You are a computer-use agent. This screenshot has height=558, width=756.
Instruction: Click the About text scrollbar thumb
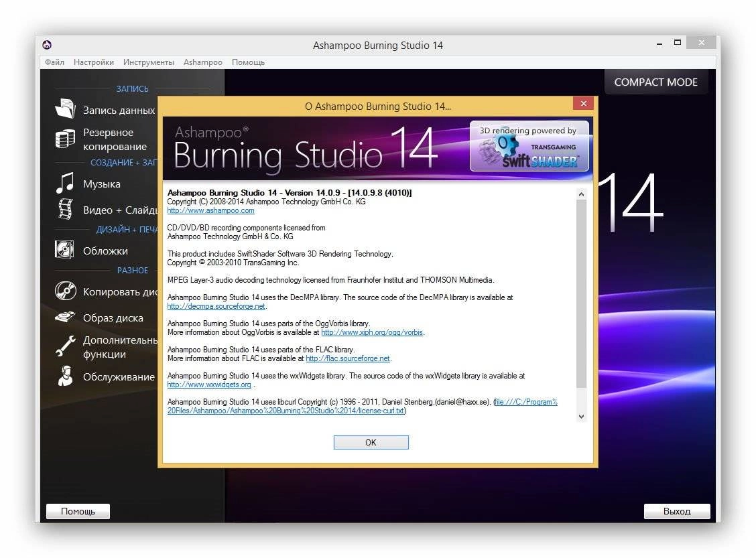582,293
